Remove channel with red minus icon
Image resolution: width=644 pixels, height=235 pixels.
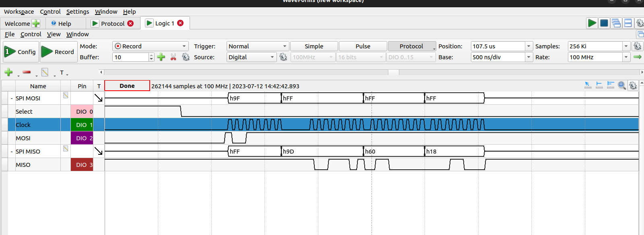click(27, 72)
